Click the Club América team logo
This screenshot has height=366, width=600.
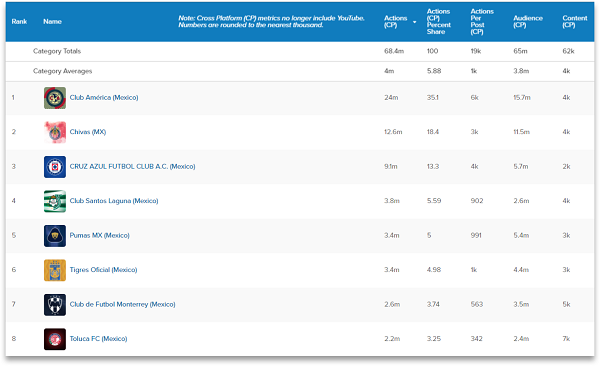point(55,98)
